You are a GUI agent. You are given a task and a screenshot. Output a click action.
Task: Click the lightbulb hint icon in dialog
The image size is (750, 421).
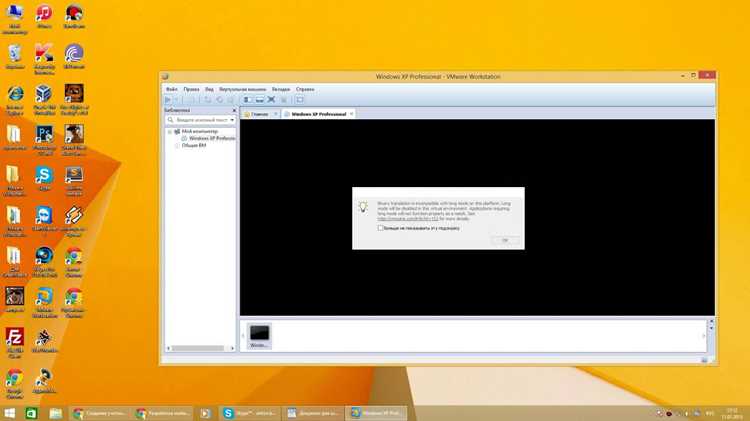click(x=364, y=207)
